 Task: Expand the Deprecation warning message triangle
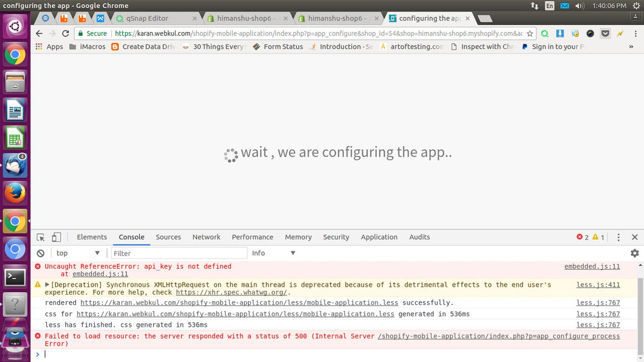click(47, 284)
